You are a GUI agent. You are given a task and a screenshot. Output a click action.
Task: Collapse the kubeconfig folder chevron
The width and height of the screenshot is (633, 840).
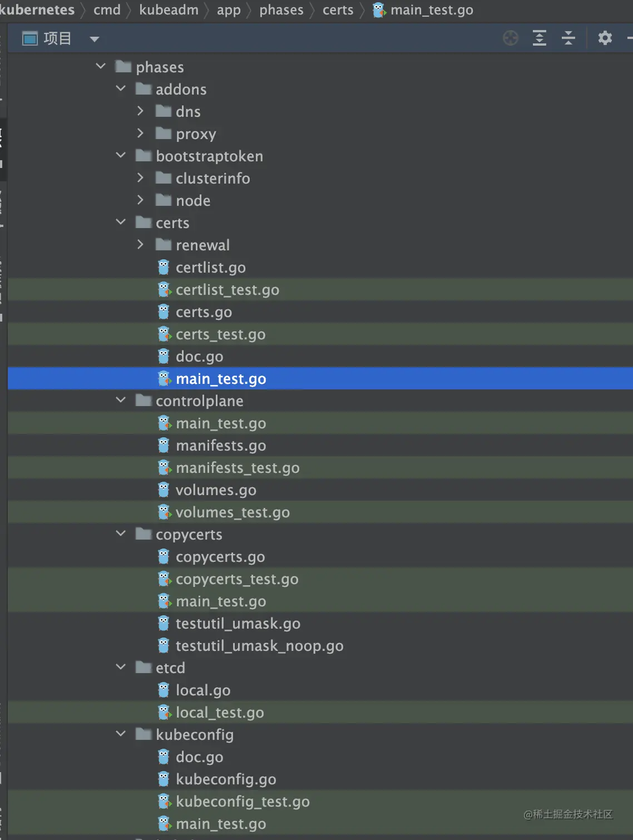click(x=121, y=734)
